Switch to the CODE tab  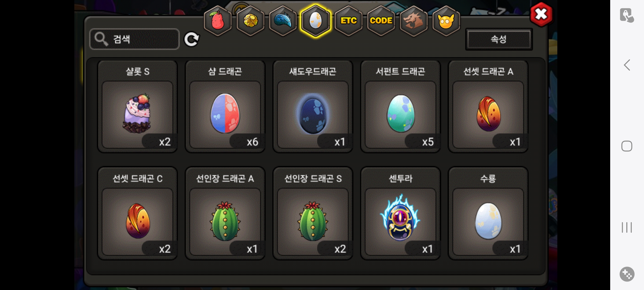coord(381,21)
